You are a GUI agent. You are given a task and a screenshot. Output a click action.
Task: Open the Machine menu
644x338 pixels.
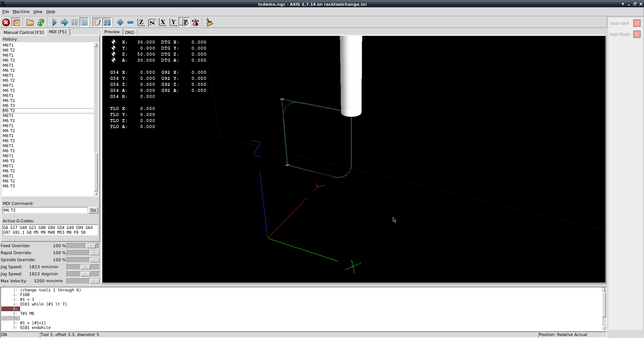click(x=21, y=12)
